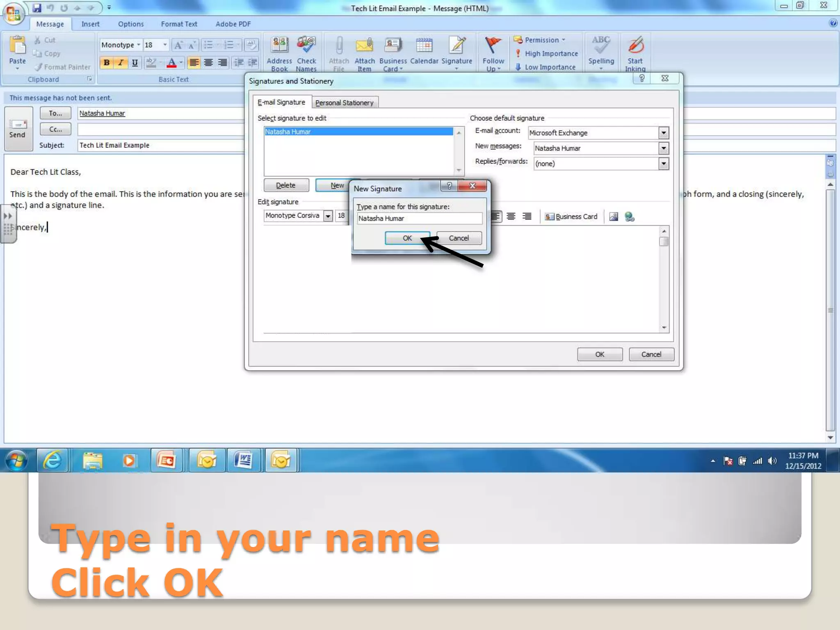Screen dimensions: 840x630
Task: Click the Copy icon in Clipboard
Action: pos(37,53)
